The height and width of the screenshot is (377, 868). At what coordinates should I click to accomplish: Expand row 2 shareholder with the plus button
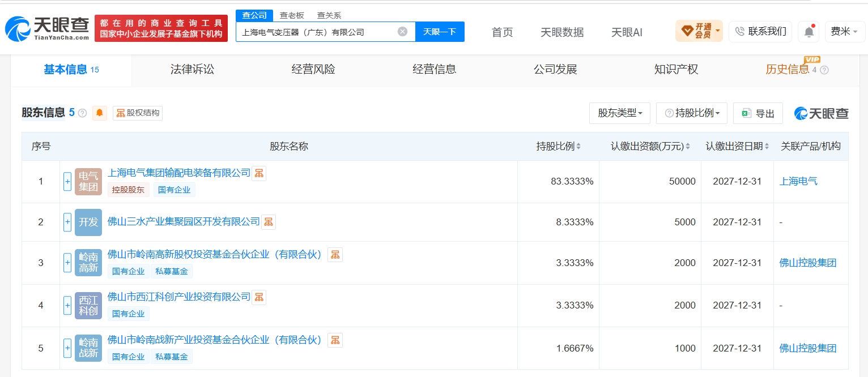(67, 222)
